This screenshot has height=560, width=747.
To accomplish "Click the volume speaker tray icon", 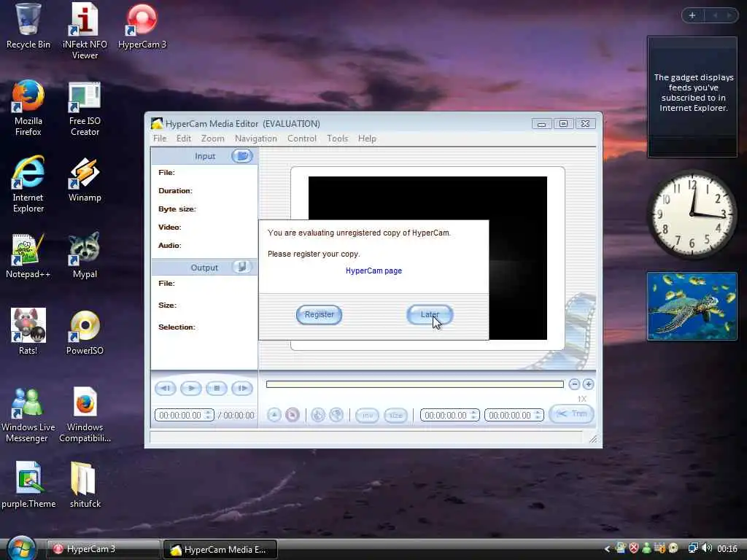I will (x=707, y=548).
